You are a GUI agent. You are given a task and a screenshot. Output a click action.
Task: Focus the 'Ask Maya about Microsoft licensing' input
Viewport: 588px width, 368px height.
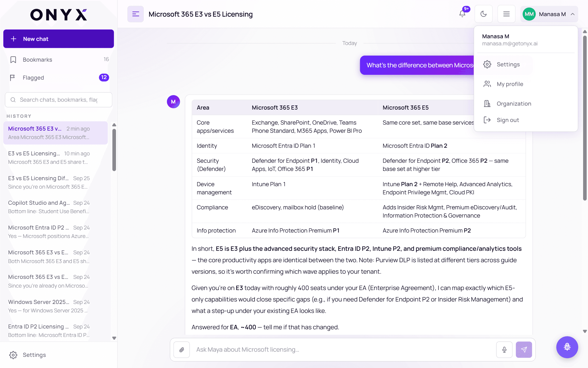tap(343, 349)
